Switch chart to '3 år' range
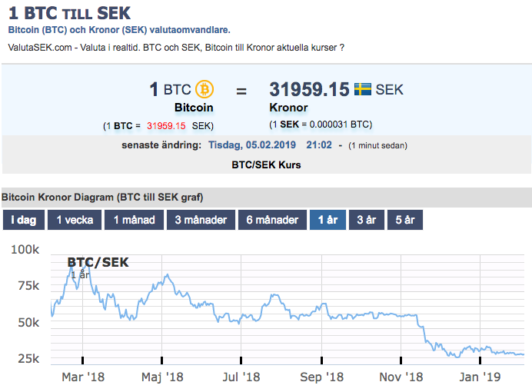This screenshot has width=532, height=392. (367, 220)
